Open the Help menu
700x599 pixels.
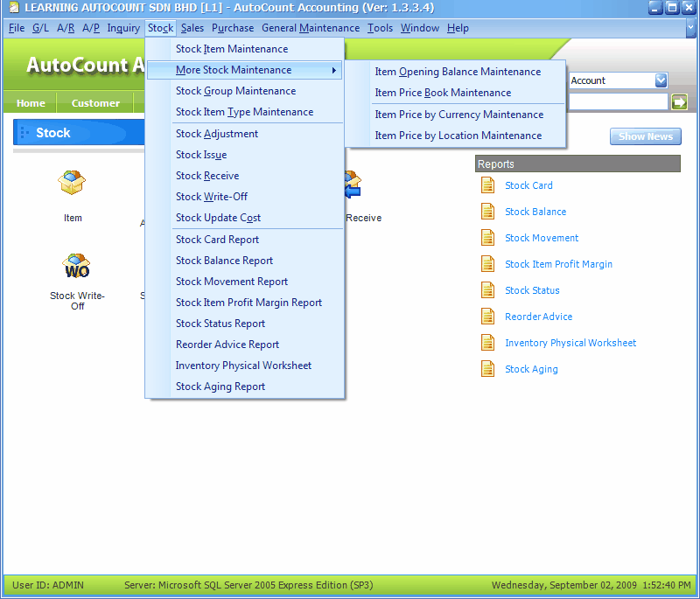click(458, 28)
